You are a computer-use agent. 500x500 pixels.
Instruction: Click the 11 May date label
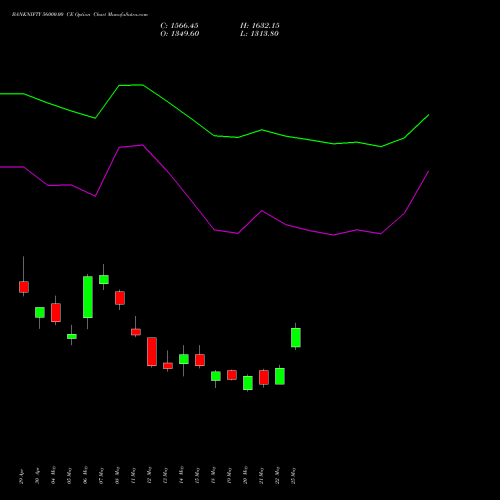point(133,475)
